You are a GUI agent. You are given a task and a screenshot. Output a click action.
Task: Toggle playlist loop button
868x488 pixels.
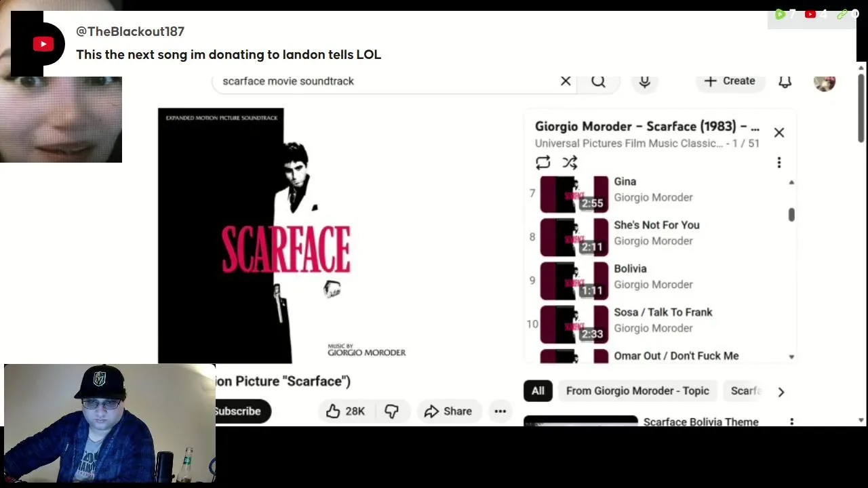[542, 163]
